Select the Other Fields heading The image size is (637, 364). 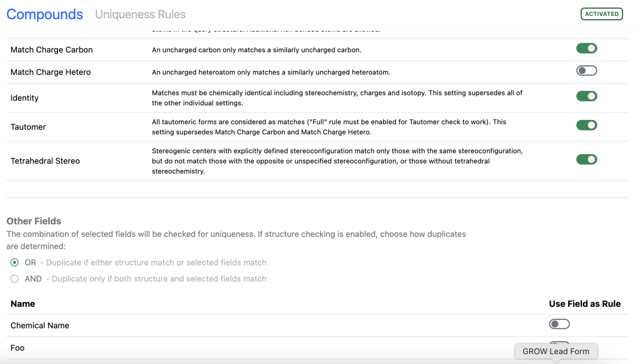pyautogui.click(x=34, y=221)
